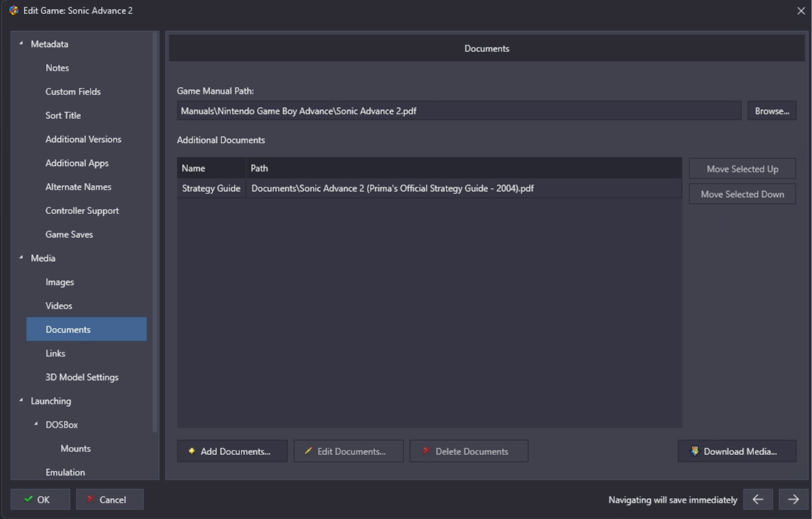Open the Custom Fields page
Screen dimensions: 812x519
pyautogui.click(x=73, y=91)
